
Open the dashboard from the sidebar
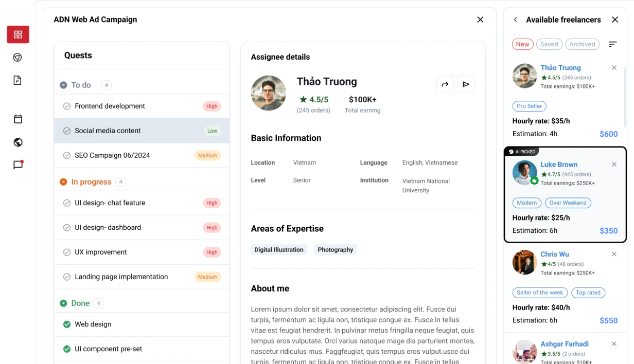tap(18, 34)
